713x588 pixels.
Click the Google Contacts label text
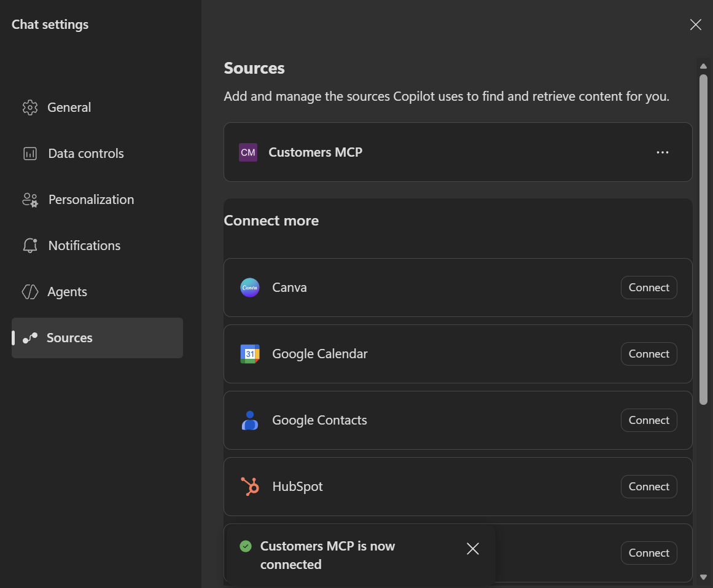(320, 420)
